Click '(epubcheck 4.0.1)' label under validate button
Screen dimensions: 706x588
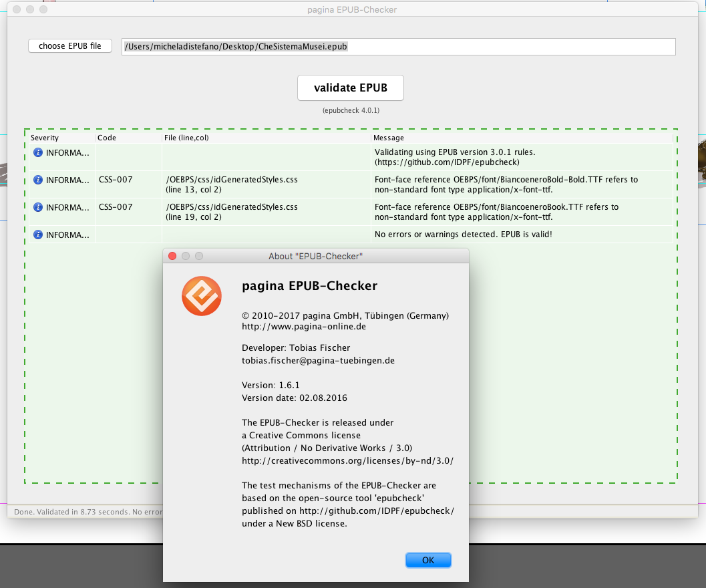click(x=351, y=110)
